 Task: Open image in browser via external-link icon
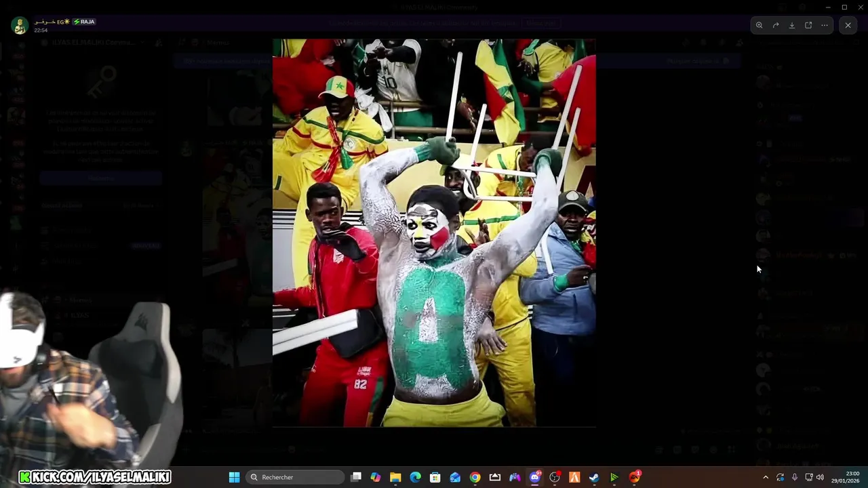[x=808, y=25]
